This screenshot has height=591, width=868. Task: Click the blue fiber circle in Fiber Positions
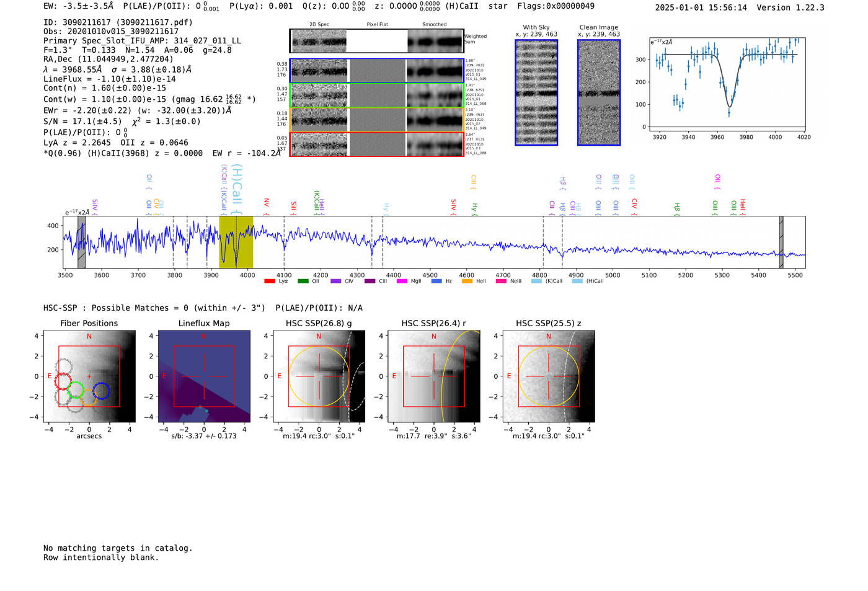tap(101, 391)
